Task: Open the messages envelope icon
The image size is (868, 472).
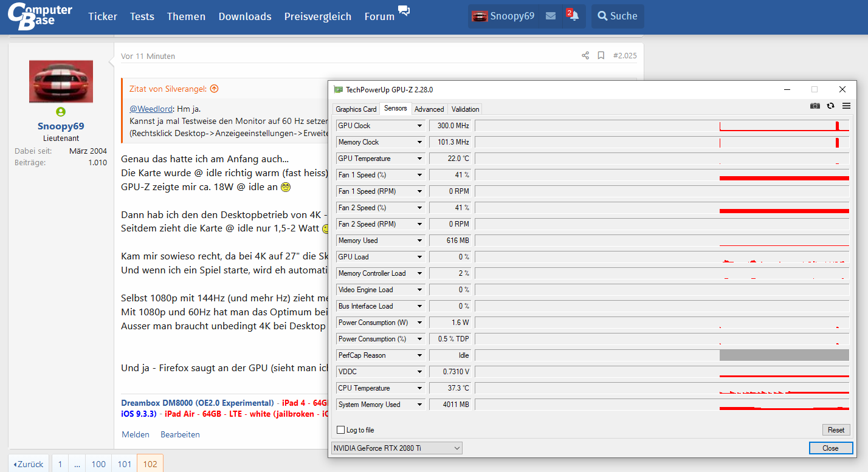Action: [551, 16]
